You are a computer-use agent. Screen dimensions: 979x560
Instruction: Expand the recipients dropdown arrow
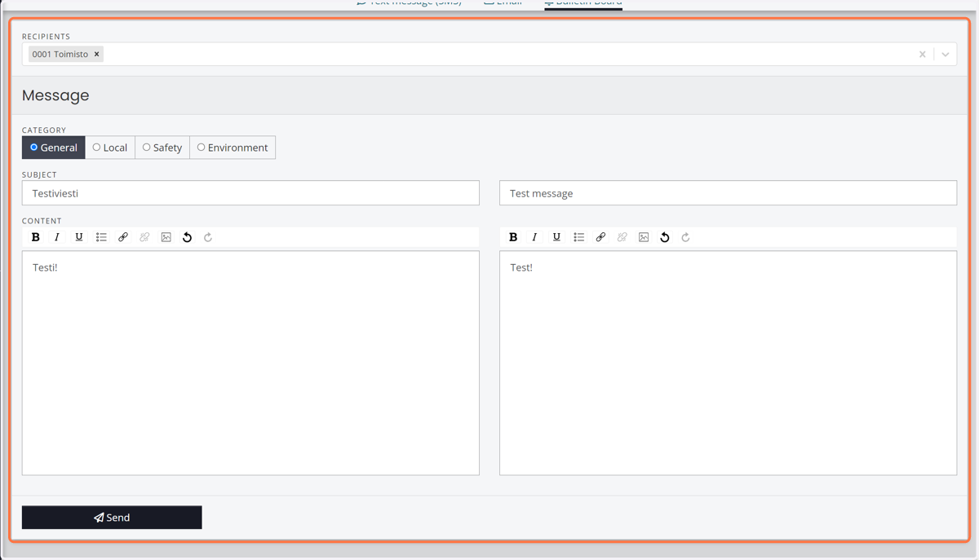pyautogui.click(x=946, y=55)
